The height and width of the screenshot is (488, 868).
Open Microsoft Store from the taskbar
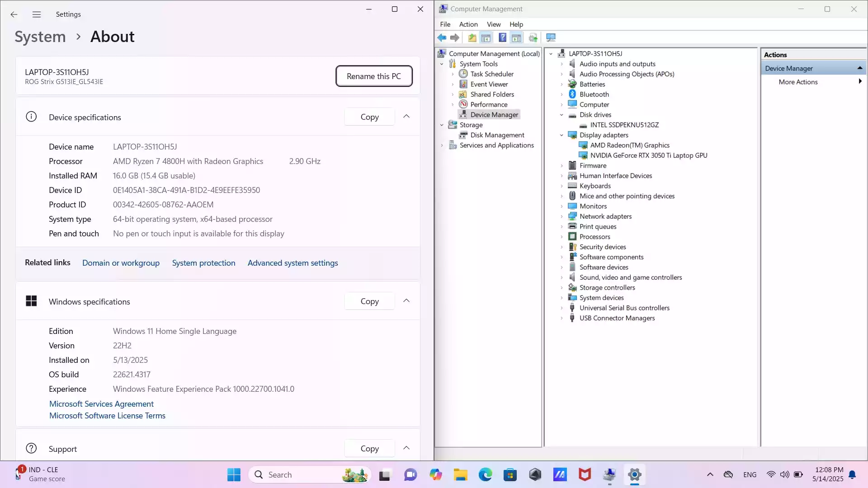pyautogui.click(x=510, y=475)
